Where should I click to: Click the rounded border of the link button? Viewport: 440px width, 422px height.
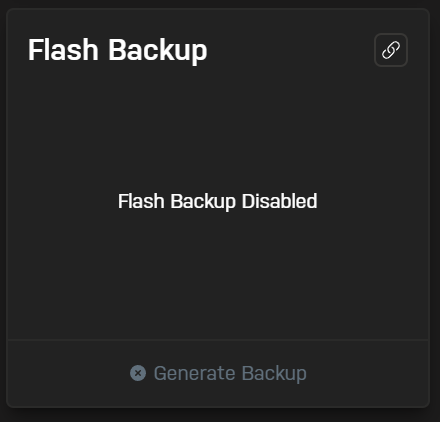click(391, 34)
